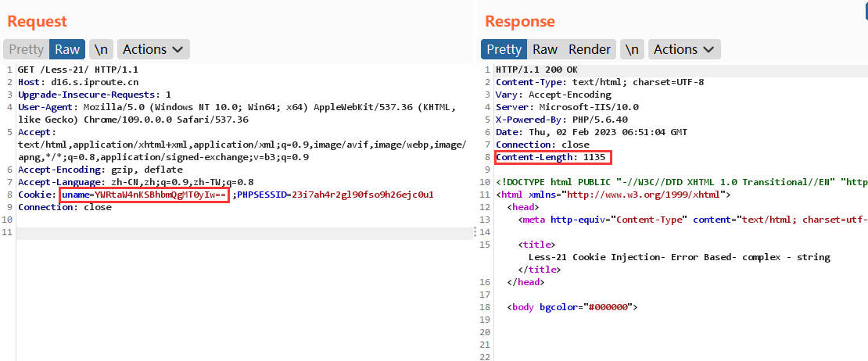The image size is (868, 361).
Task: Select the Raw tab in Request panel
Action: (67, 49)
